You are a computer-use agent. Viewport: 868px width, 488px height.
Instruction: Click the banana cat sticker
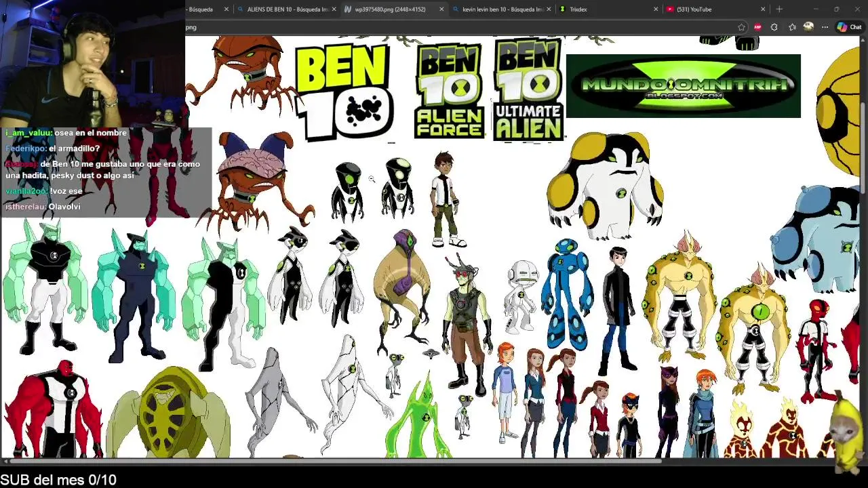[846, 434]
